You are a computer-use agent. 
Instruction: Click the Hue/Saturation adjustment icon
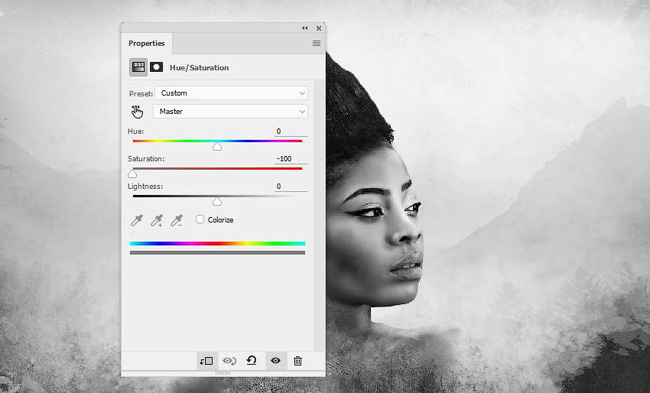click(x=138, y=67)
